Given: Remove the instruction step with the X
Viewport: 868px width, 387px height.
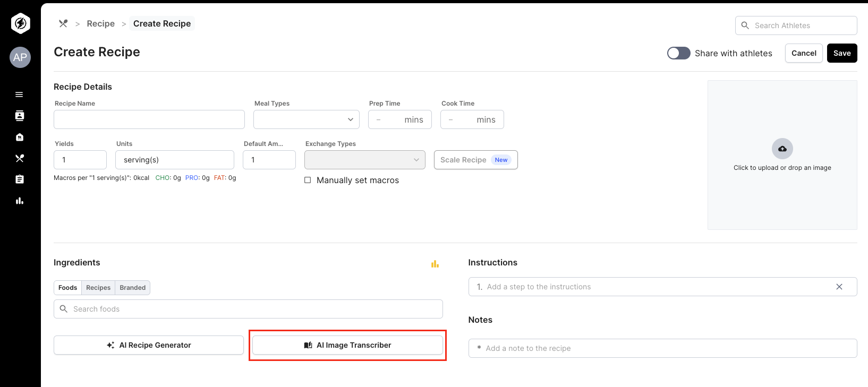Looking at the screenshot, I should click(x=839, y=287).
